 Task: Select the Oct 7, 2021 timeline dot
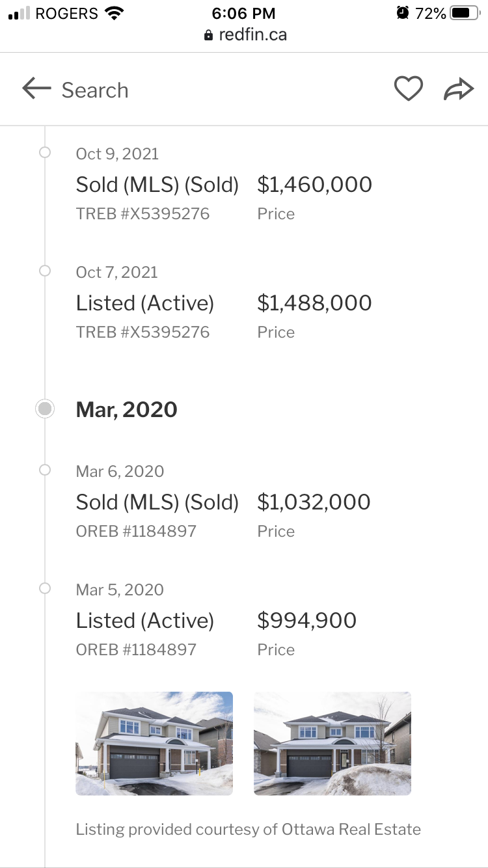point(45,271)
